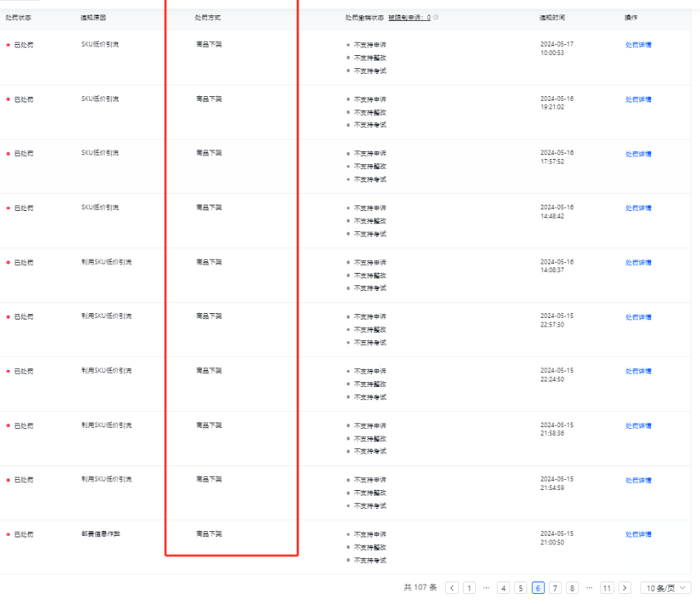Jump to page 4
This screenshot has height=604, width=700.
tap(503, 588)
